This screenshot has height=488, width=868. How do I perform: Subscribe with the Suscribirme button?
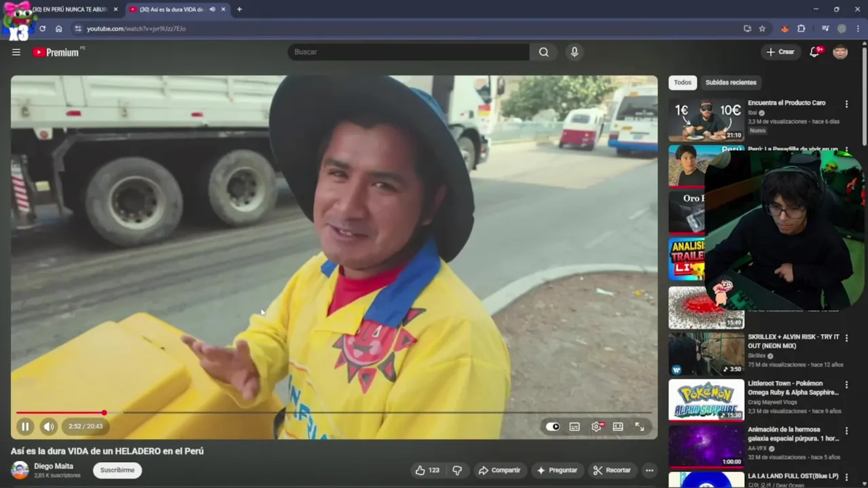117,470
